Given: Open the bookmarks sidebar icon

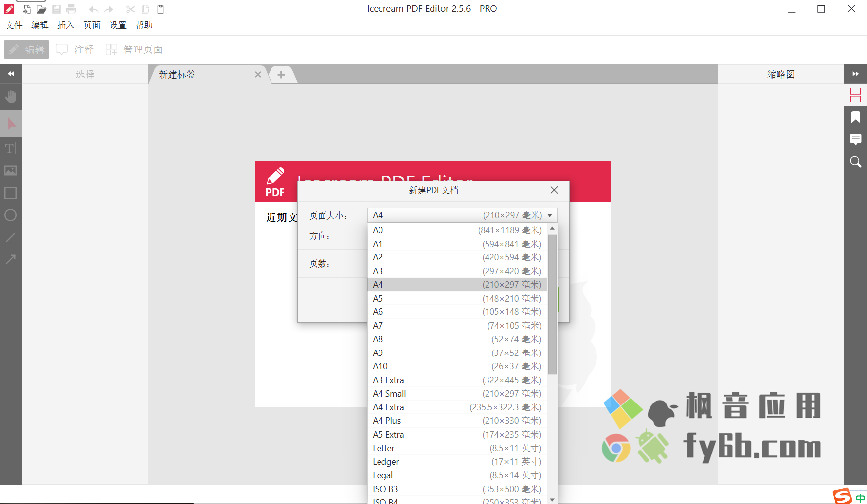Looking at the screenshot, I should click(x=855, y=117).
